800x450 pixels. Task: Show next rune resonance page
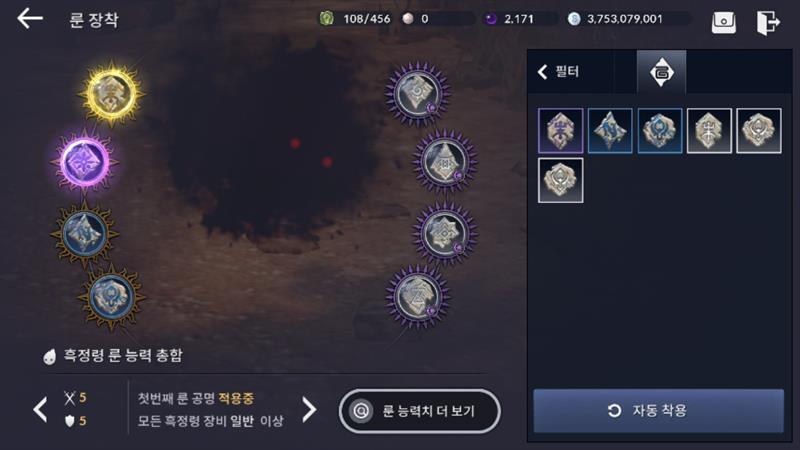click(x=309, y=409)
